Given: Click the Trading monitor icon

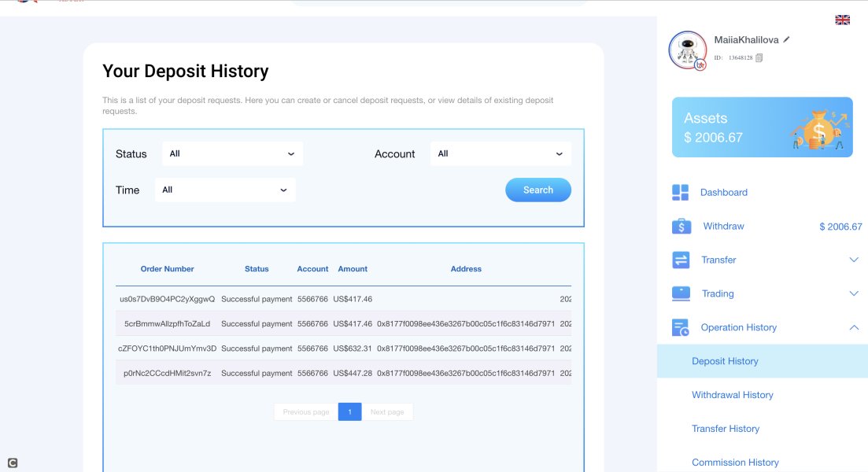Looking at the screenshot, I should (x=681, y=293).
